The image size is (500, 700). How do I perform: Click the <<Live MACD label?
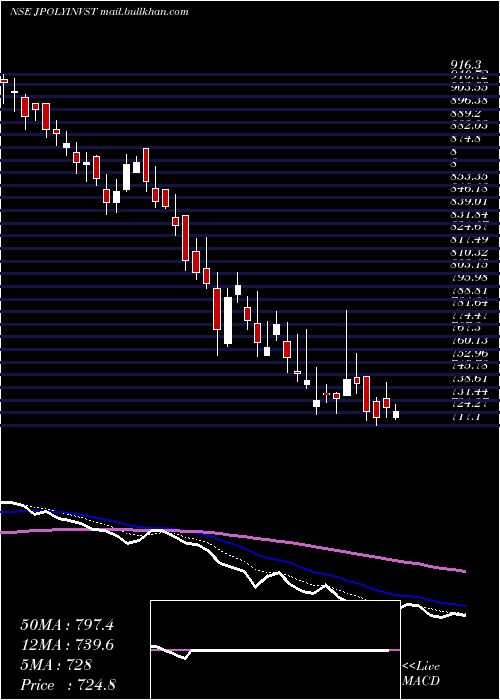pyautogui.click(x=421, y=674)
